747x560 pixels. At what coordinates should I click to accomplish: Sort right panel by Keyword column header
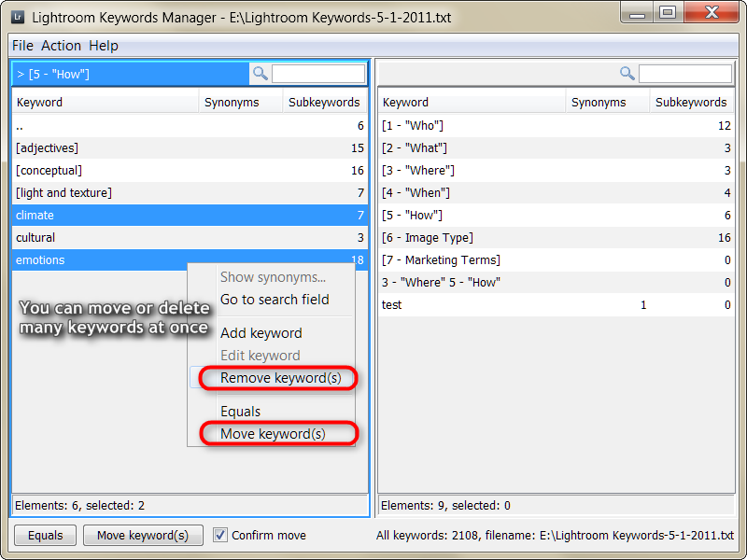pyautogui.click(x=472, y=103)
